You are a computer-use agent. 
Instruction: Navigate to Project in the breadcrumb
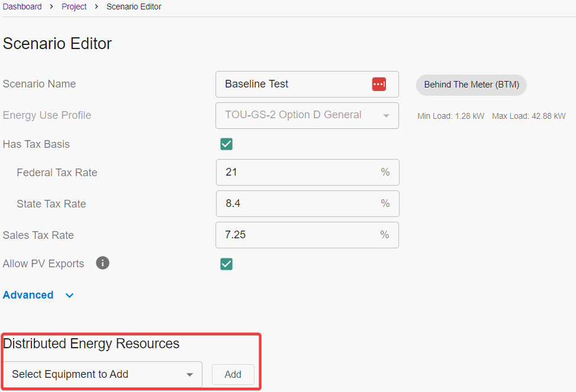point(74,7)
